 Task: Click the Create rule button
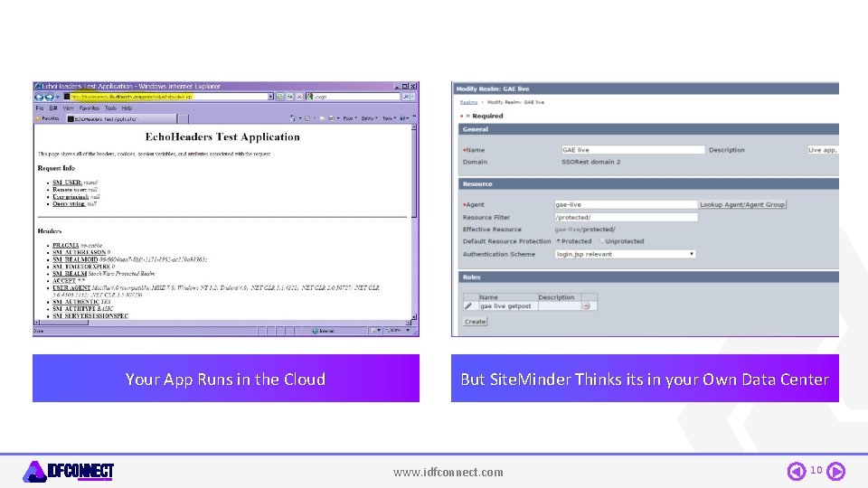(x=475, y=322)
